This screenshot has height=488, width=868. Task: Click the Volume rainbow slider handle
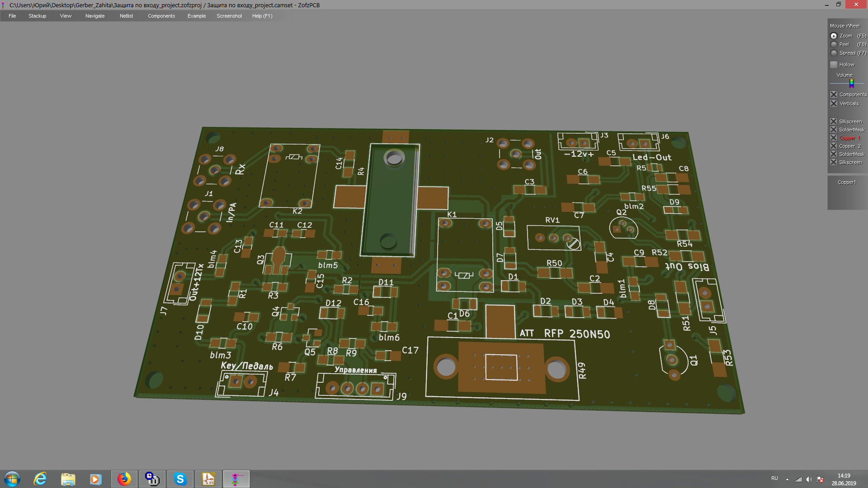click(x=851, y=84)
